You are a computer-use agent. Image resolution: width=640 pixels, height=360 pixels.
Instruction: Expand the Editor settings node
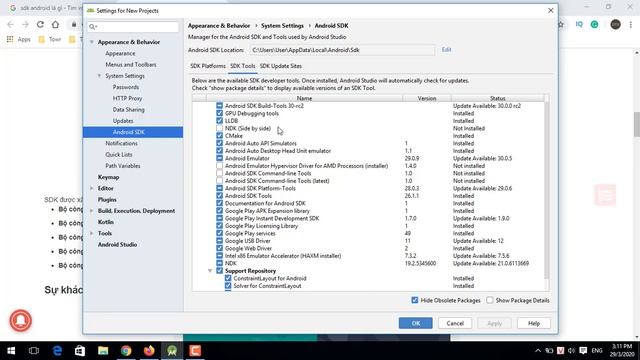92,188
